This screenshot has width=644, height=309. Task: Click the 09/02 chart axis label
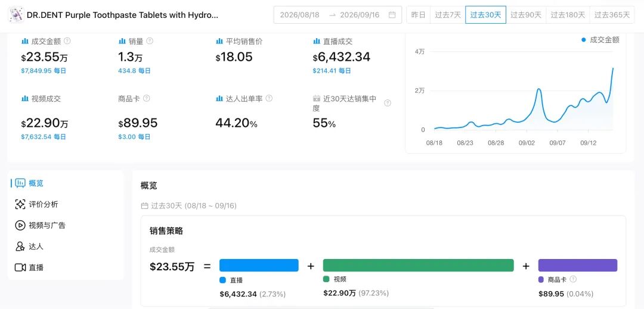527,143
